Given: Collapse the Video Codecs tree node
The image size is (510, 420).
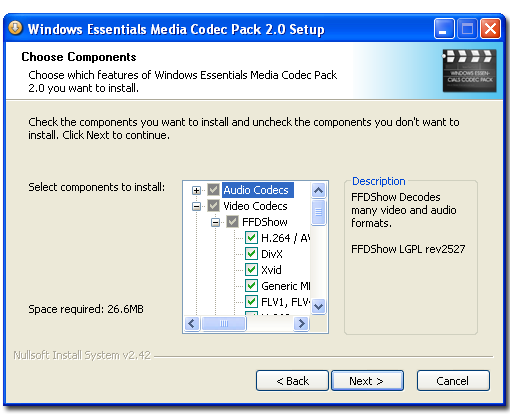Looking at the screenshot, I should [x=196, y=206].
